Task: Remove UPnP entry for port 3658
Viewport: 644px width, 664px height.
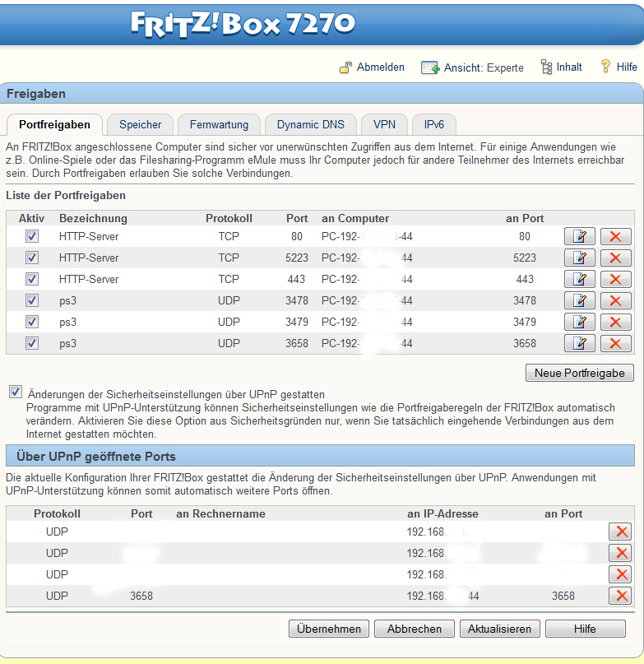Action: pos(620,596)
